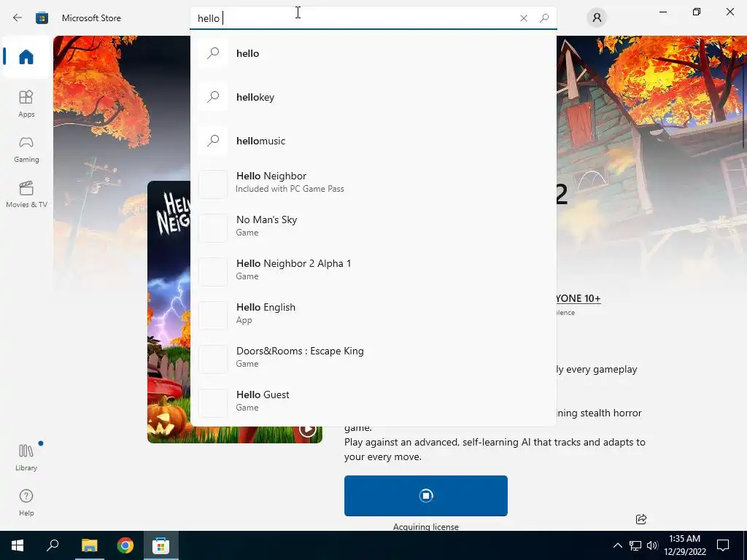Select Hello Neighbor suggestion result
This screenshot has height=560, width=747.
click(x=373, y=184)
